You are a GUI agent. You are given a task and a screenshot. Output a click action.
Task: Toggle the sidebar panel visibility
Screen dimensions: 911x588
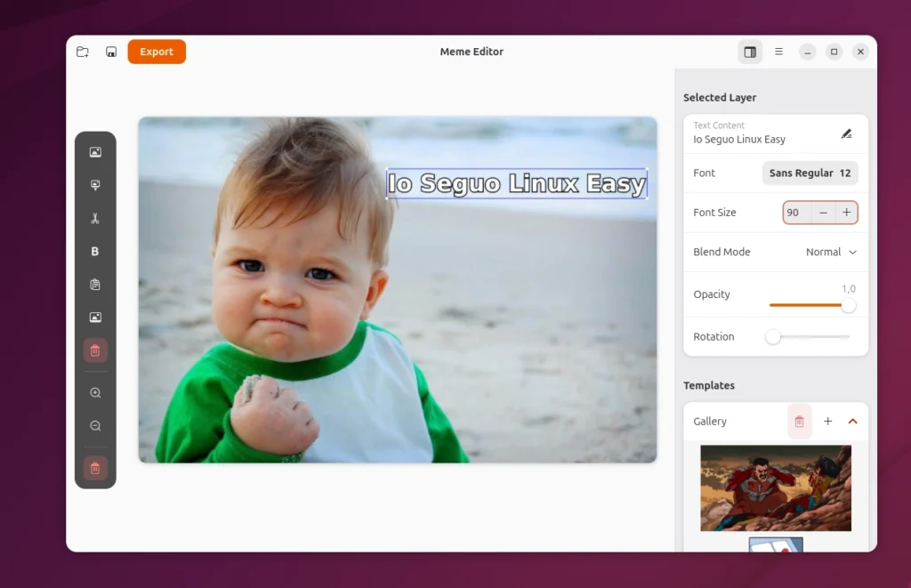point(750,52)
